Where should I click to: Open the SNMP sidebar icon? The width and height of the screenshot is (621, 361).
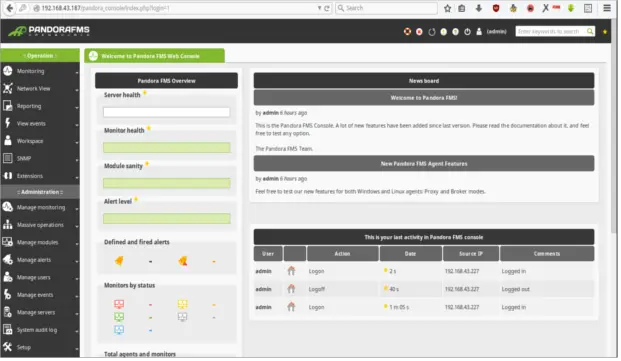pyautogui.click(x=8, y=158)
